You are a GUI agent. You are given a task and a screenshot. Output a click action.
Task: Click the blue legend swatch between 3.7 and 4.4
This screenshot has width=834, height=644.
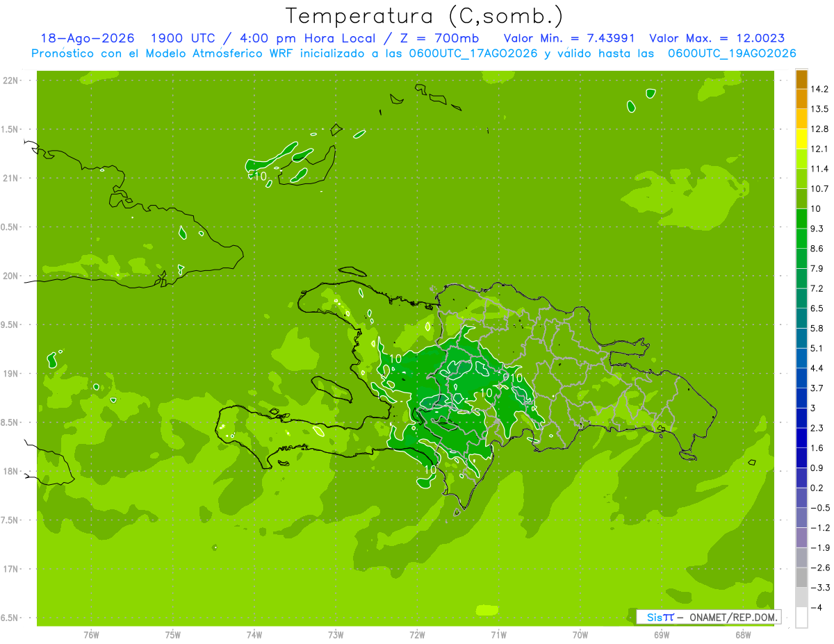(x=801, y=379)
